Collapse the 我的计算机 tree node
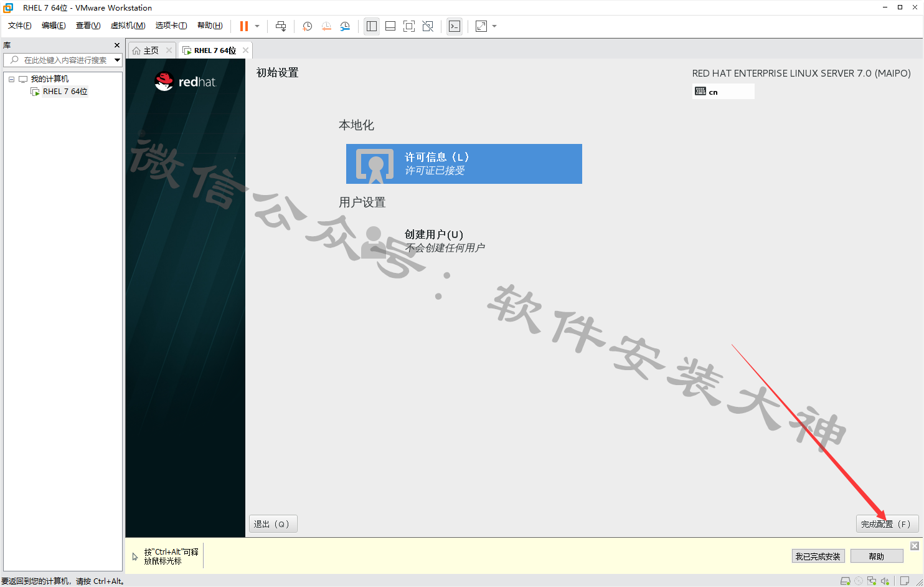The height and width of the screenshot is (587, 924). click(x=11, y=79)
